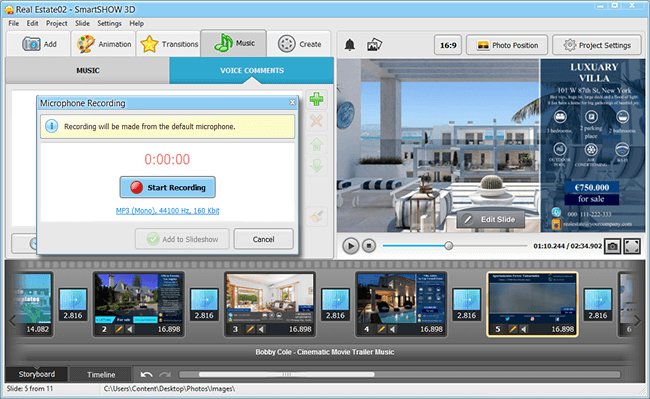Screen dimensions: 650x399
Task: Open the Edit menu
Action: point(32,23)
